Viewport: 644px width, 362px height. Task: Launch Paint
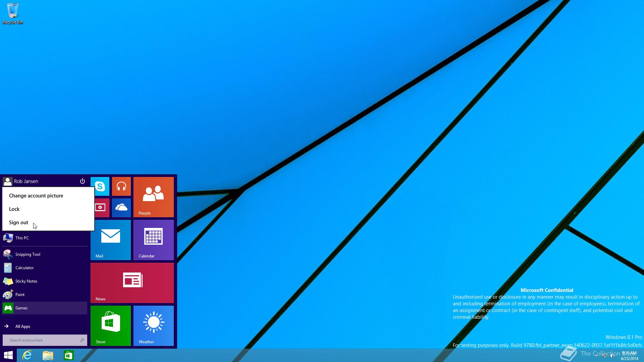[x=45, y=295]
